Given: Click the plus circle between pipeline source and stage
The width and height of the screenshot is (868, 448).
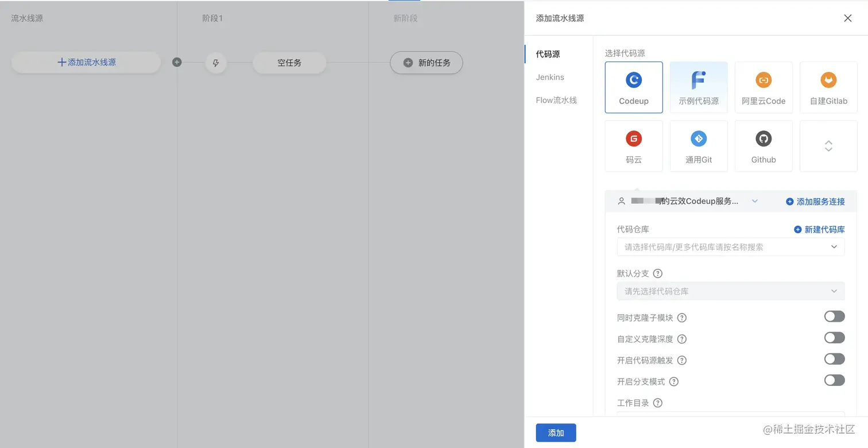Looking at the screenshot, I should [x=177, y=62].
